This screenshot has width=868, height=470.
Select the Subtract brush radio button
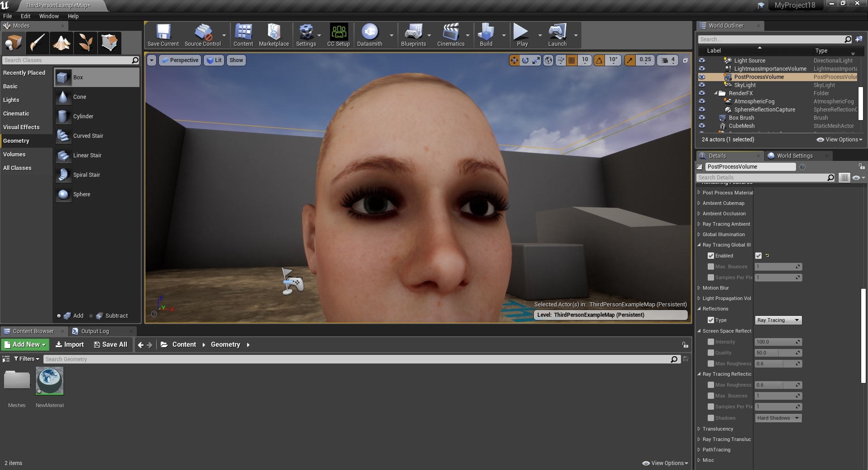pyautogui.click(x=91, y=316)
